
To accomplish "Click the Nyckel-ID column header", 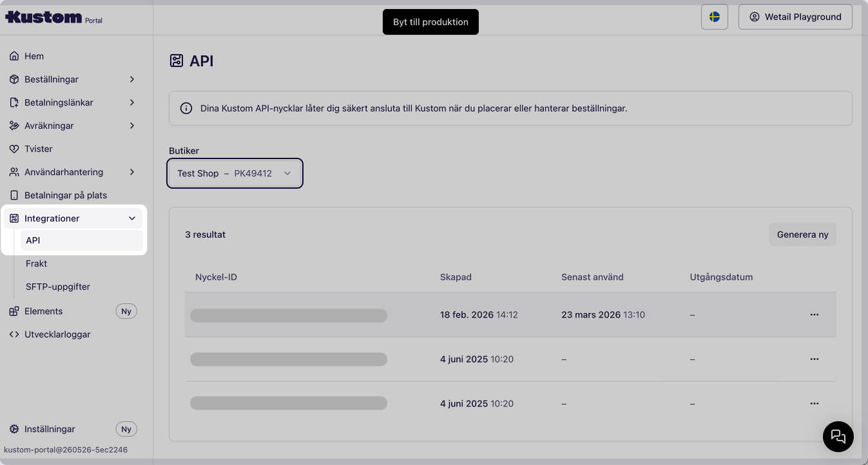I will pyautogui.click(x=216, y=277).
